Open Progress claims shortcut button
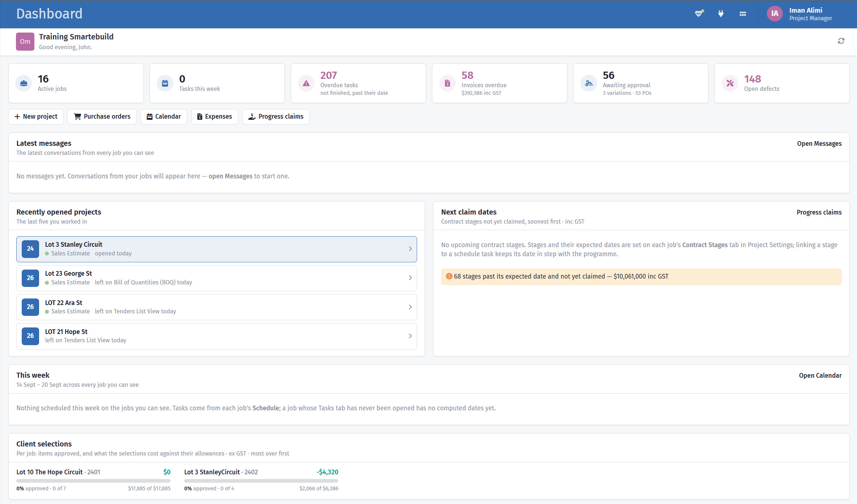 coord(276,117)
